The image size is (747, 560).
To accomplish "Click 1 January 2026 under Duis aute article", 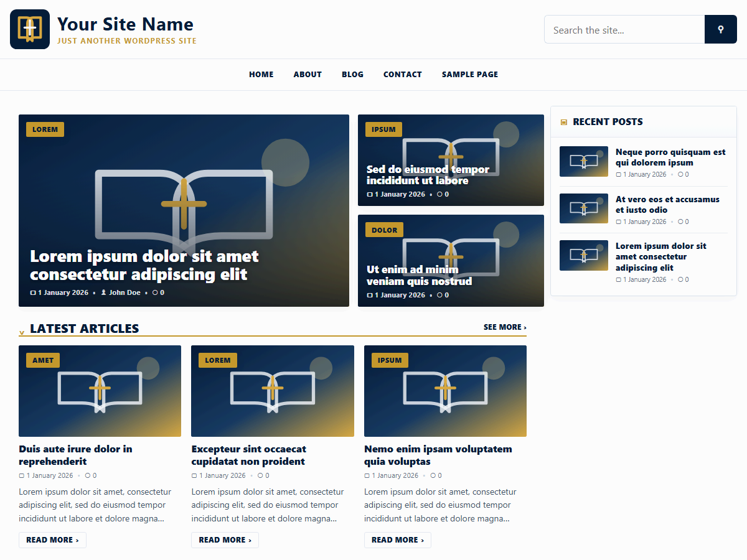I will coord(46,475).
